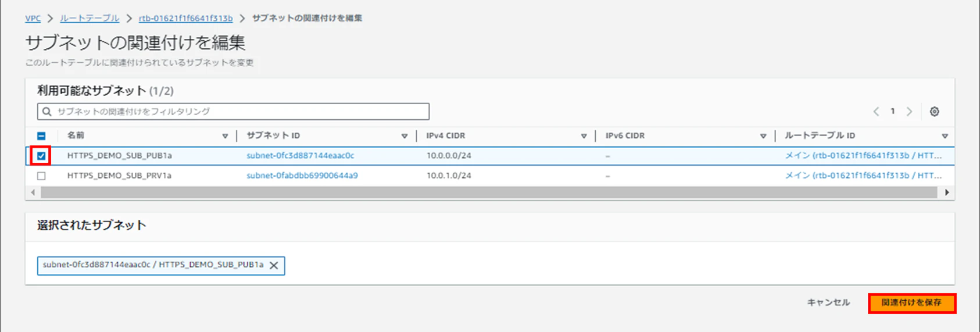This screenshot has height=332, width=980.
Task: Click the horizontal scrollbar left arrow
Action: click(x=33, y=192)
